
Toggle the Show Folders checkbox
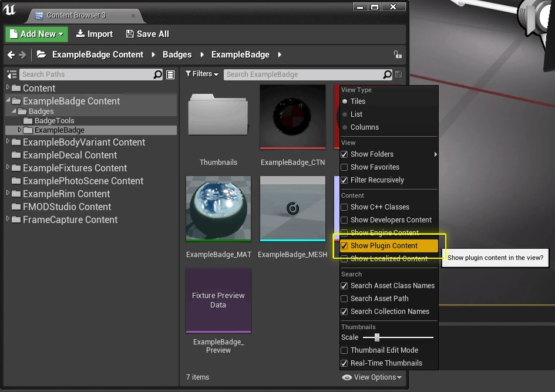[x=344, y=154]
